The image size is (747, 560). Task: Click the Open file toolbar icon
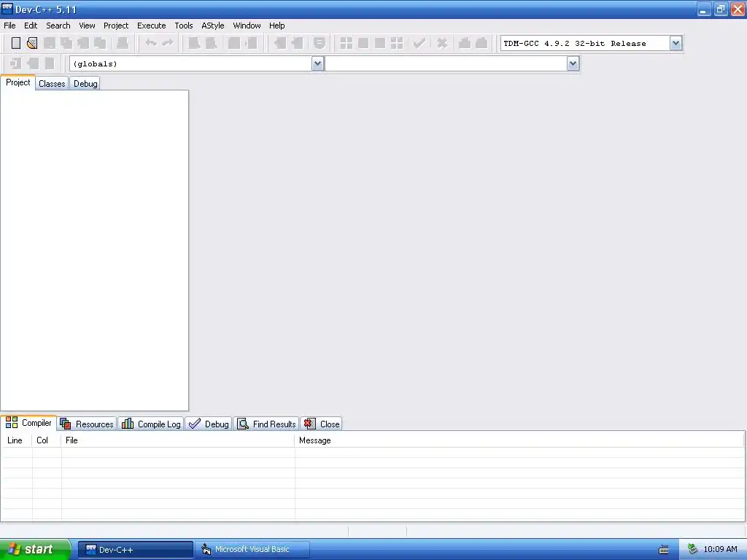click(32, 43)
